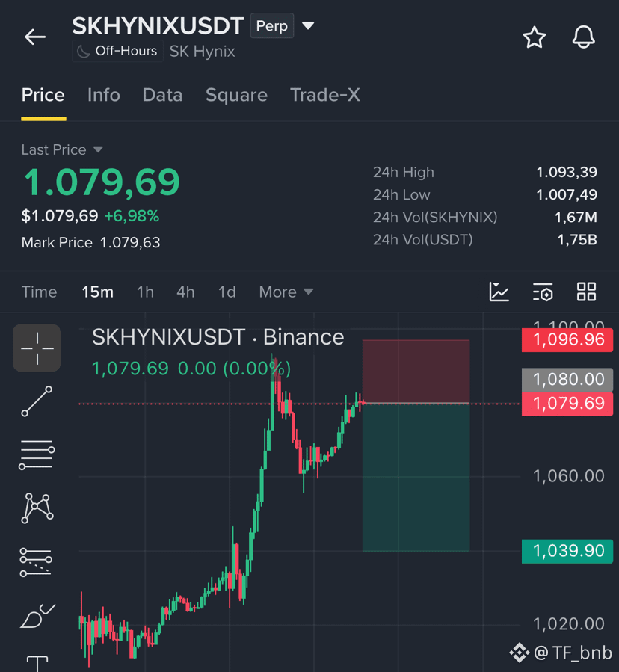Select the text annotation tool
619x672 pixels.
tap(37, 664)
